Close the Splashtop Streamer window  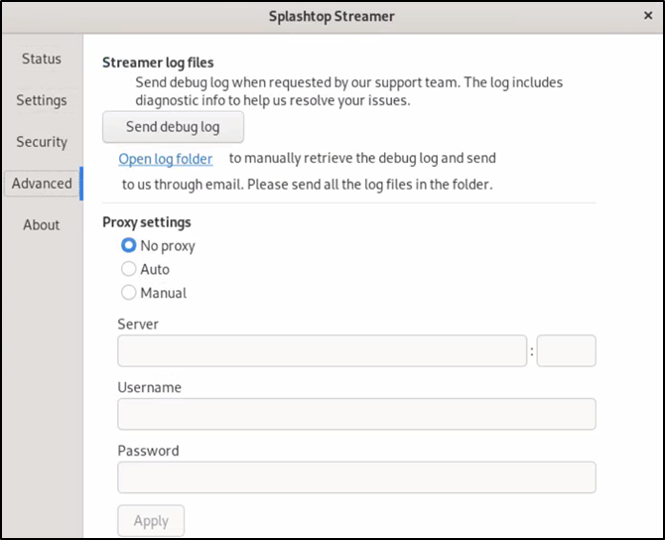pos(648,16)
